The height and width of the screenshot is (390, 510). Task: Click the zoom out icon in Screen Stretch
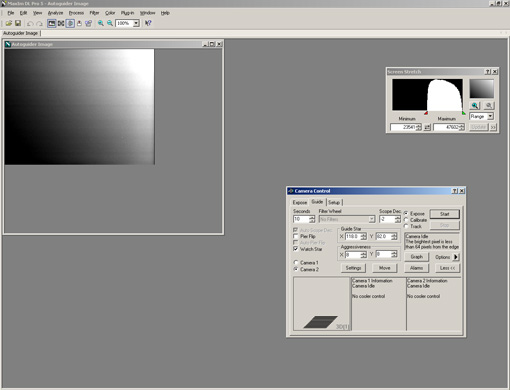489,106
